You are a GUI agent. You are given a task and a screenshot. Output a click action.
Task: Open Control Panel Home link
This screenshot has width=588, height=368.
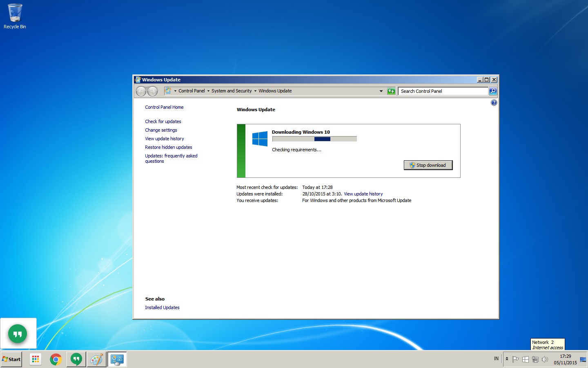pos(164,107)
